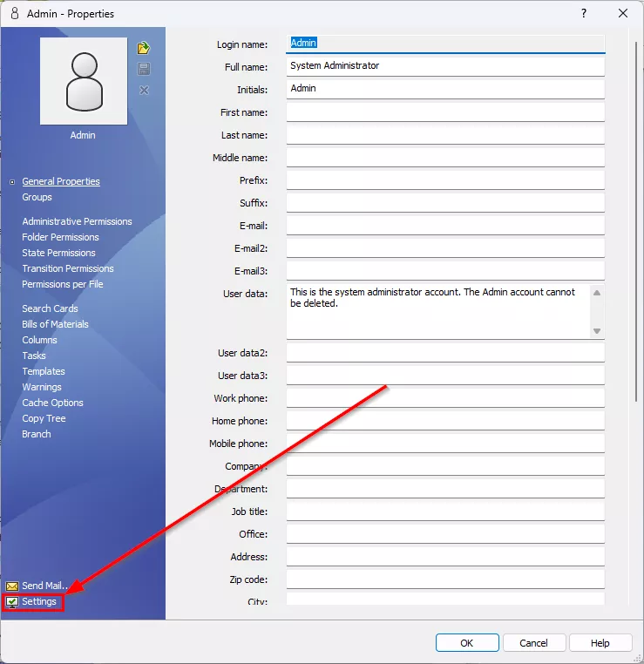Click the OK button
The height and width of the screenshot is (664, 644).
coord(467,643)
